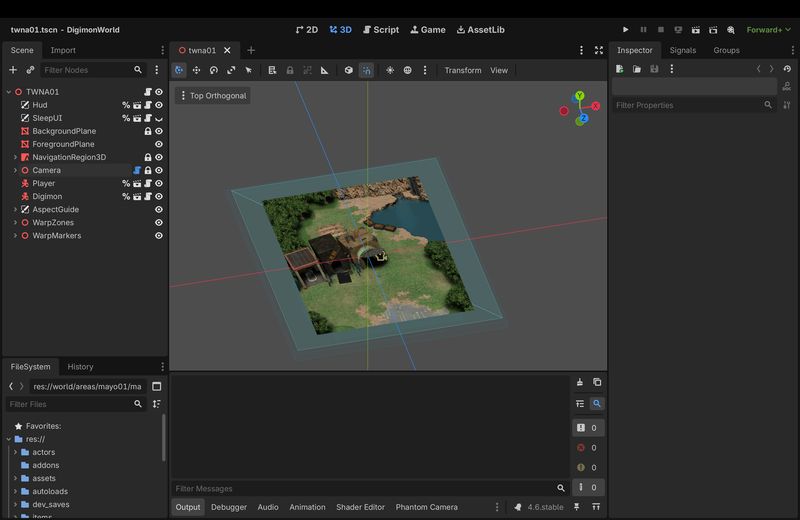Collapse the TWNA01 root node
This screenshot has height=520, width=800.
point(9,92)
